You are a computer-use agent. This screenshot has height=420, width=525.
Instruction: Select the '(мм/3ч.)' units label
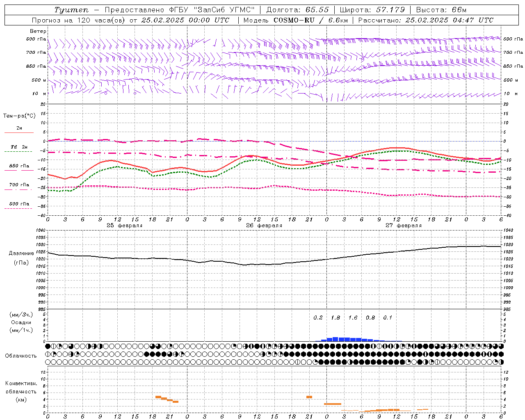21,315
